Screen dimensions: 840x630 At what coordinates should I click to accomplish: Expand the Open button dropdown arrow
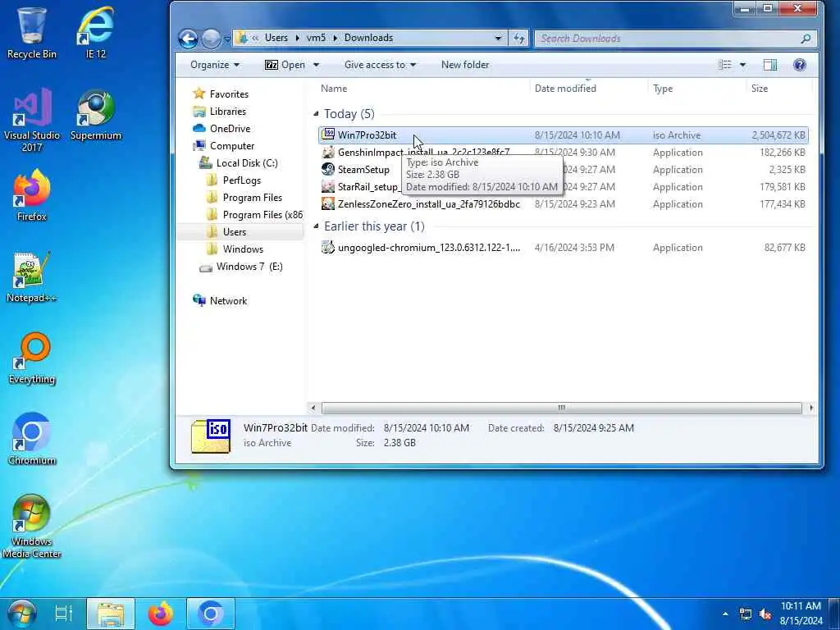tap(316, 65)
